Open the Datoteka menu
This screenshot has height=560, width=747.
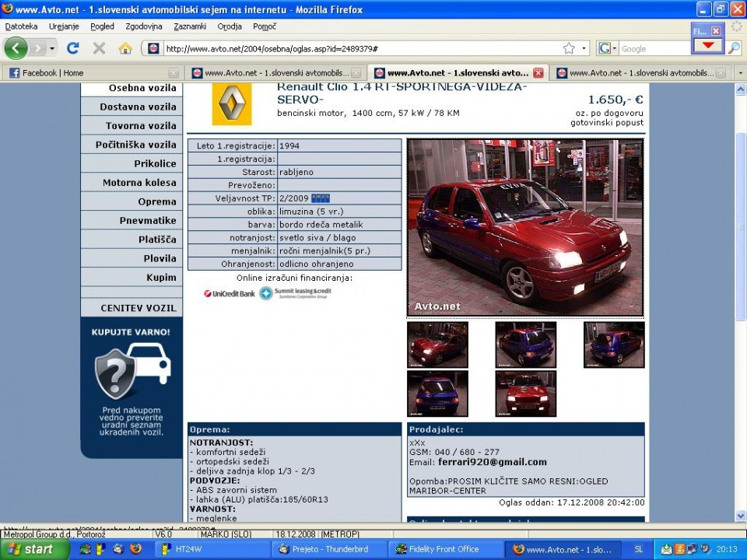pyautogui.click(x=22, y=26)
